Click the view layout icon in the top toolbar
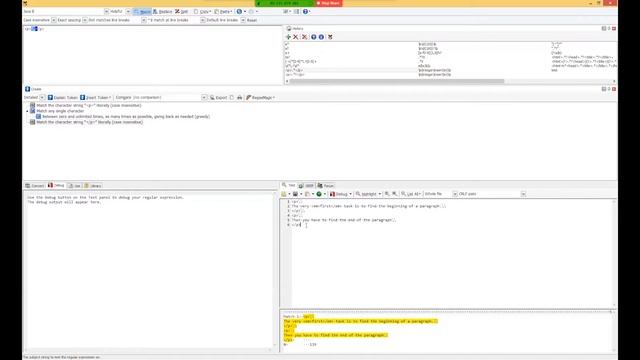The width and height of the screenshot is (640, 360). [x=286, y=11]
